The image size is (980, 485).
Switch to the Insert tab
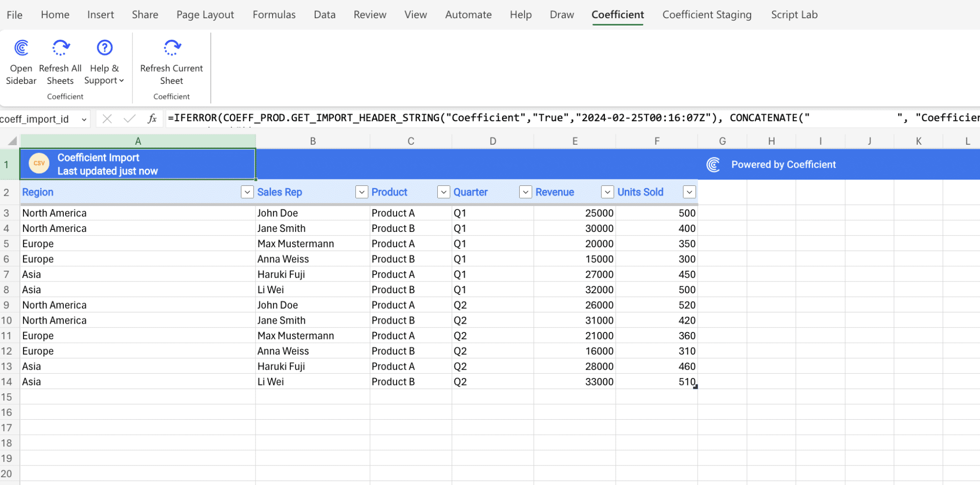[x=101, y=15]
